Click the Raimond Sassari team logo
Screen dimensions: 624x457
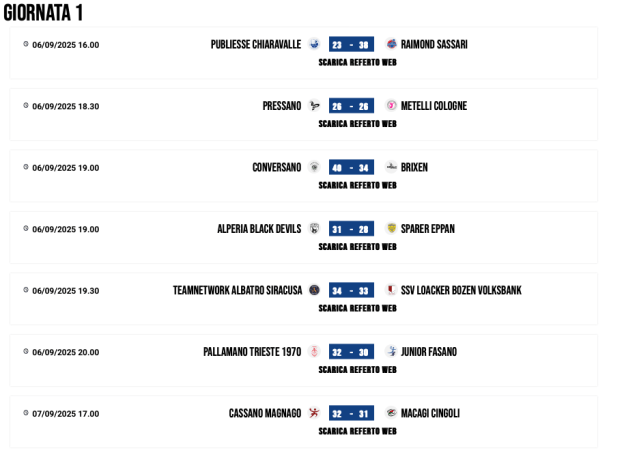pos(391,44)
